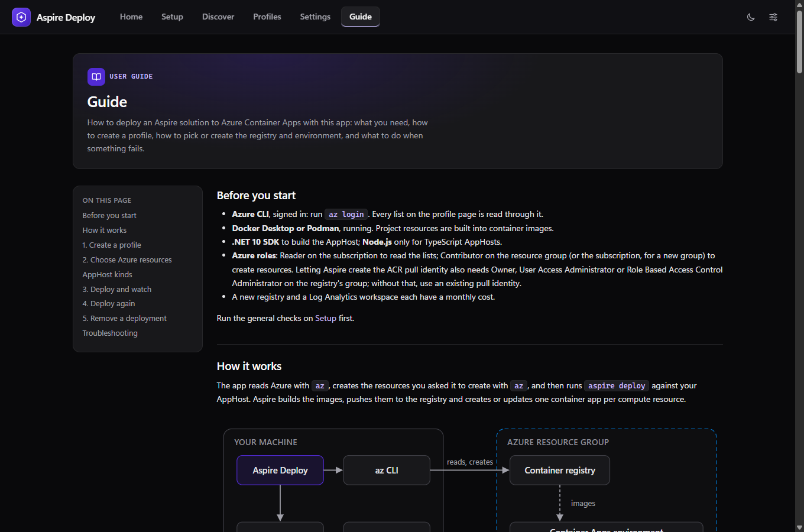The image size is (804, 532).
Task: Jump to 'How it works' in page contents
Action: point(105,231)
